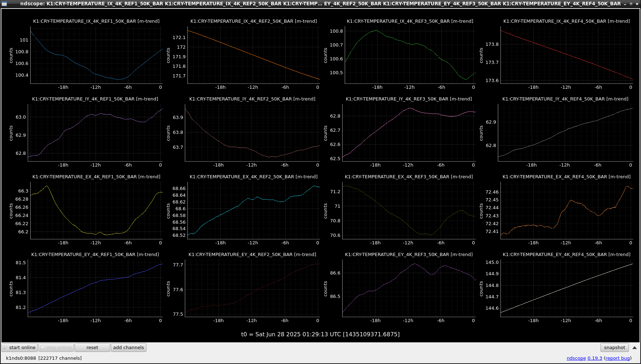Select the EY_4K_REF2_50K_BAR plot title
Screen dimensions: 641x364
click(x=252, y=254)
